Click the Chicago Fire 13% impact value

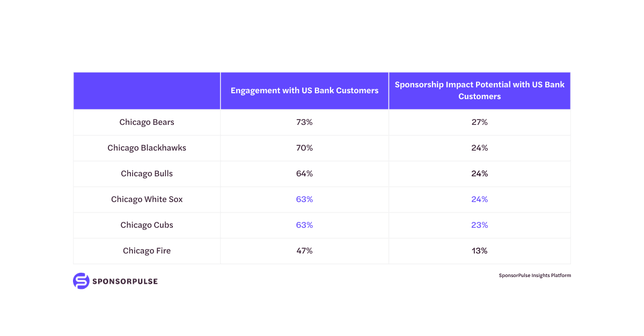point(479,251)
